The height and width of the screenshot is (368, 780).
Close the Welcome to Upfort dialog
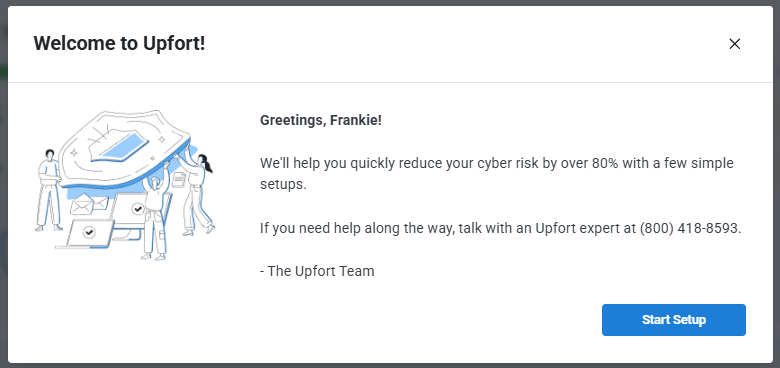pyautogui.click(x=734, y=44)
